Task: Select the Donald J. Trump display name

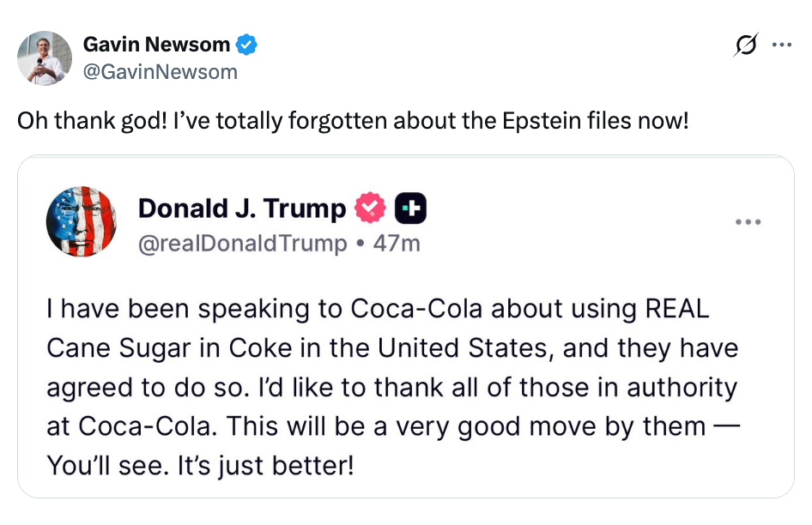Action: pyautogui.click(x=244, y=208)
